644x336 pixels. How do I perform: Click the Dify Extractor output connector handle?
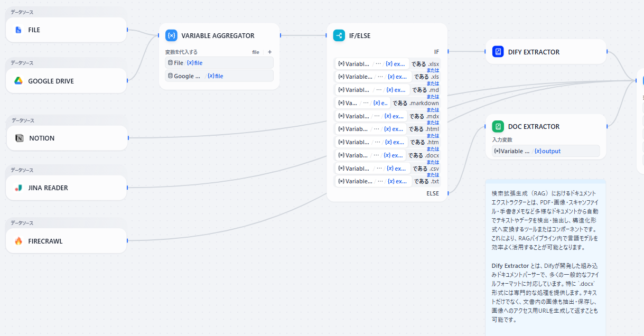[x=607, y=52]
